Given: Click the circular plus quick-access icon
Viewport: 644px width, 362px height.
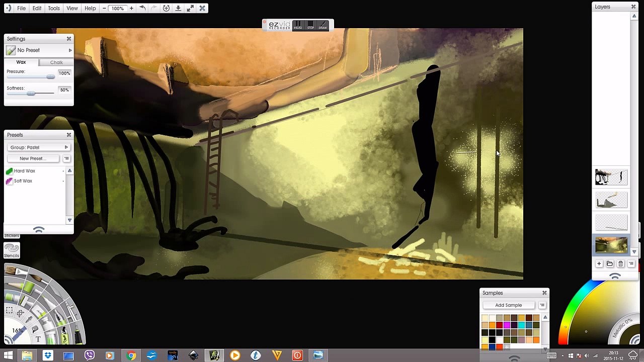Looking at the screenshot, I should pyautogui.click(x=166, y=8).
